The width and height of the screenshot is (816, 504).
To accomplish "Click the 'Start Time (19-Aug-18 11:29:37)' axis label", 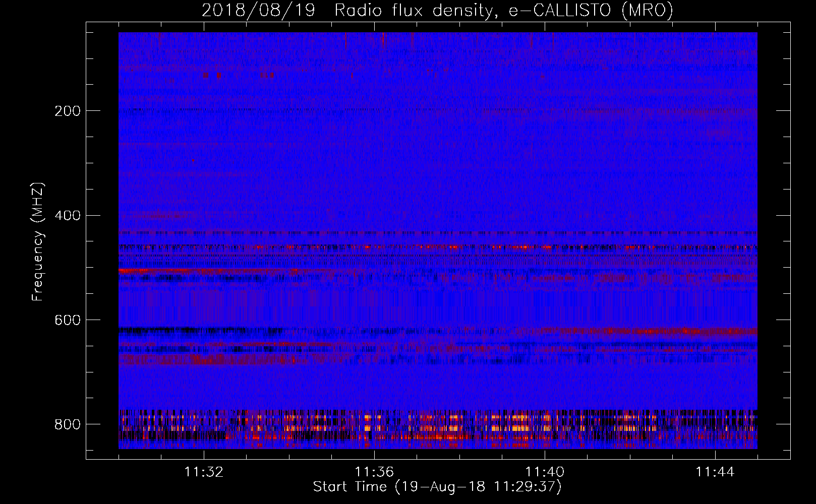I will click(437, 487).
